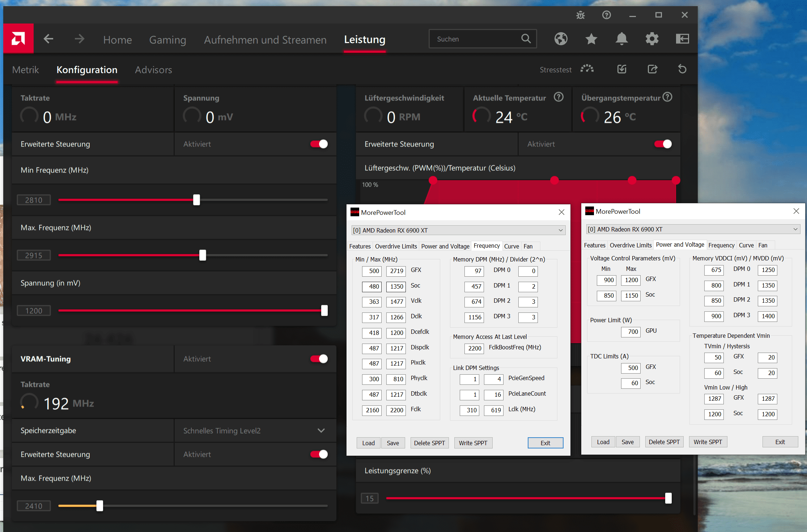
Task: Open favorites star icon
Action: coord(591,39)
